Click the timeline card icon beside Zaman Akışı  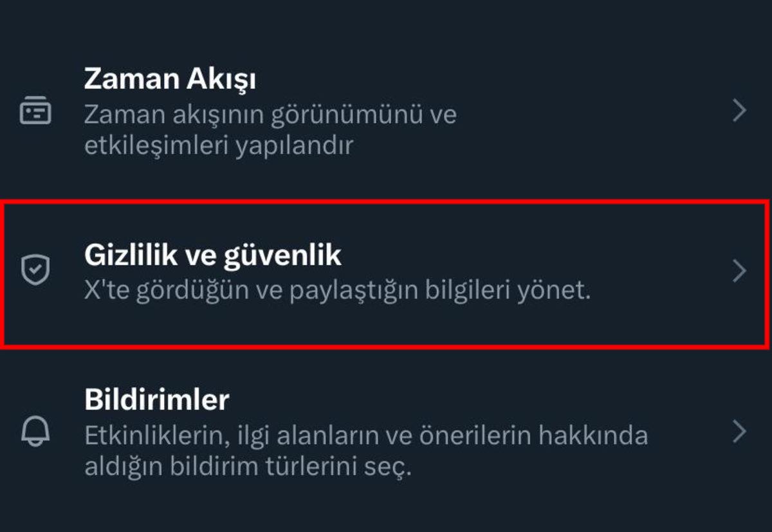35,111
